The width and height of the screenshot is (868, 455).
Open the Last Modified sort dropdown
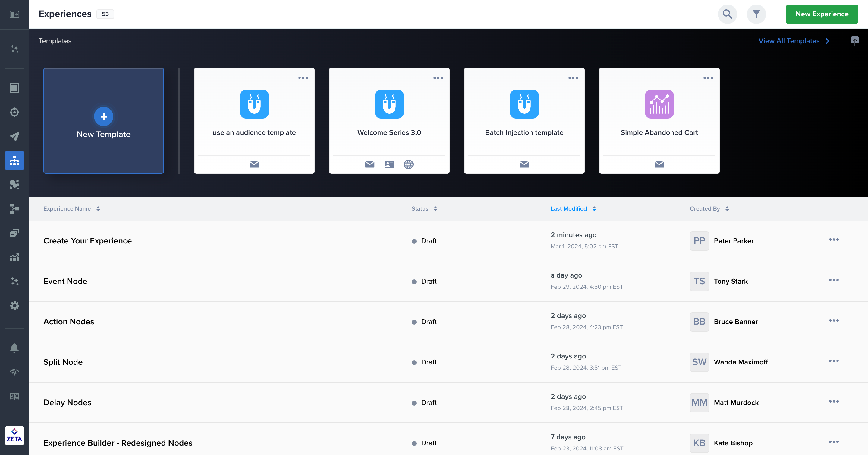pos(594,208)
